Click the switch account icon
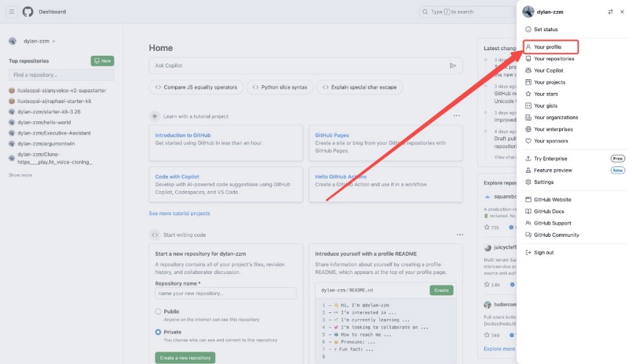Viewport: 634px width, 364px height. pos(610,12)
